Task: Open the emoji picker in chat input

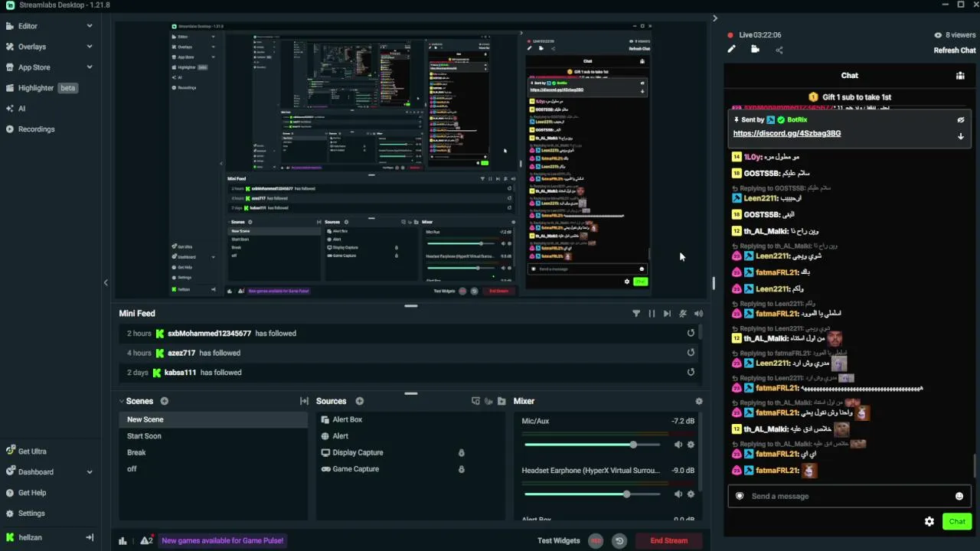Action: click(959, 496)
